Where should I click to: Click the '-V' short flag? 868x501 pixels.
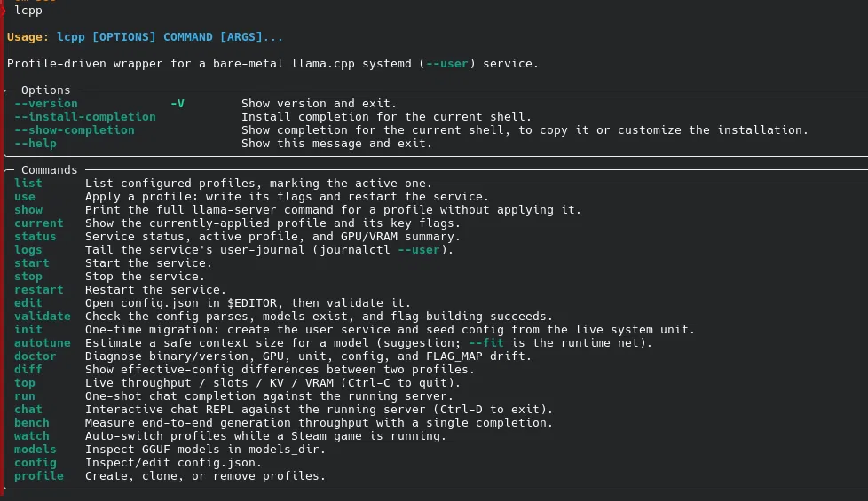point(178,104)
